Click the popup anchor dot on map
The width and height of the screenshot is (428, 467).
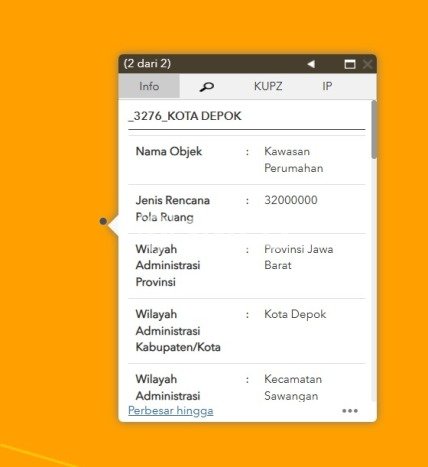coord(103,221)
